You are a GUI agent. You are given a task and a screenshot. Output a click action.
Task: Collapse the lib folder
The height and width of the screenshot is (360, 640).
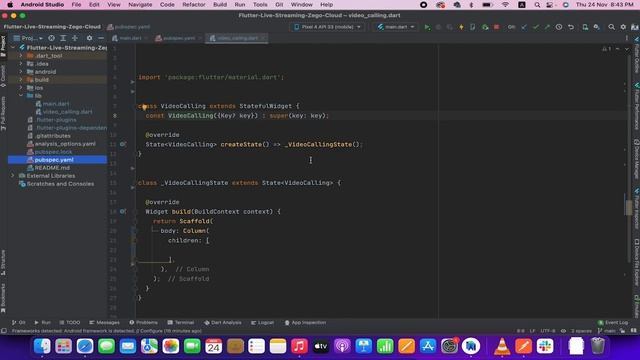[x=21, y=96]
